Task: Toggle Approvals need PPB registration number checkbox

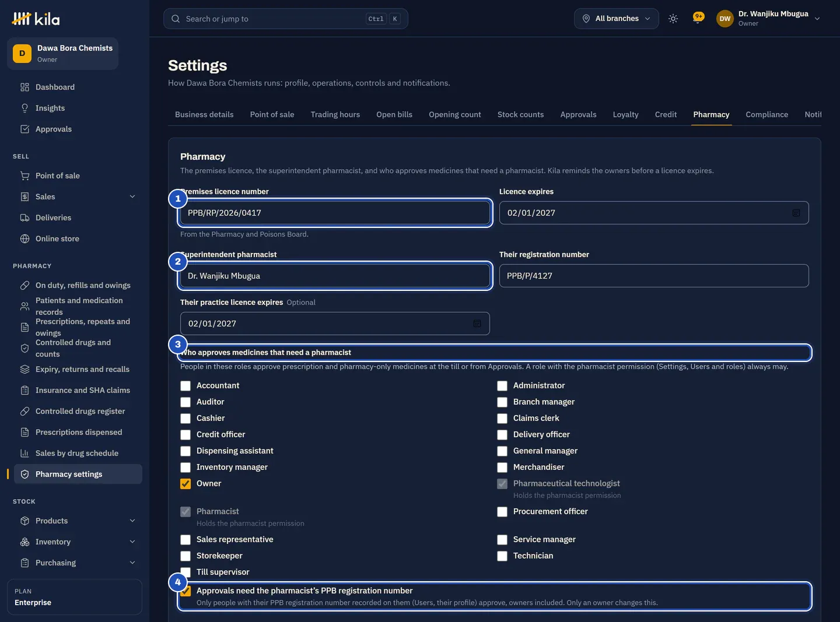Action: pos(185,591)
